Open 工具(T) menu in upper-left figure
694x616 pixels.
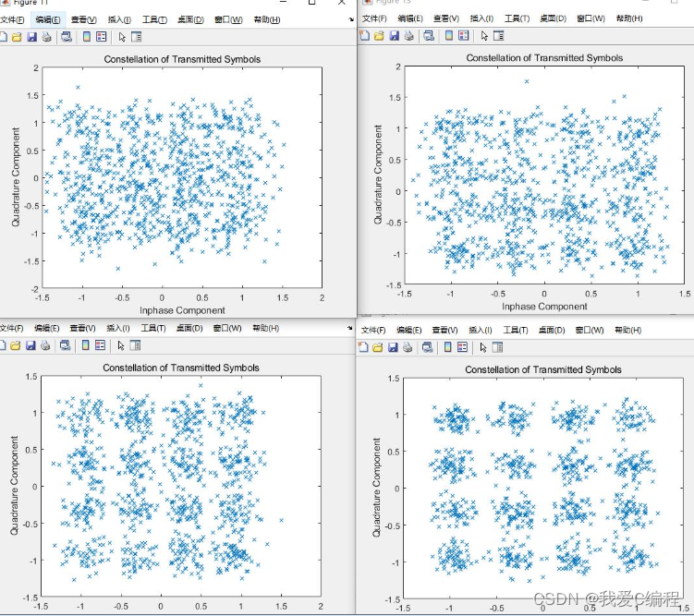154,20
